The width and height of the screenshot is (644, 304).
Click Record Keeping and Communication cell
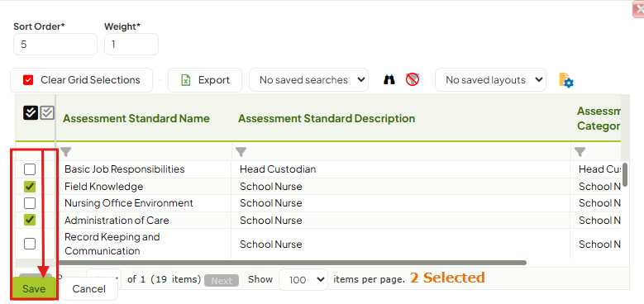(x=143, y=244)
